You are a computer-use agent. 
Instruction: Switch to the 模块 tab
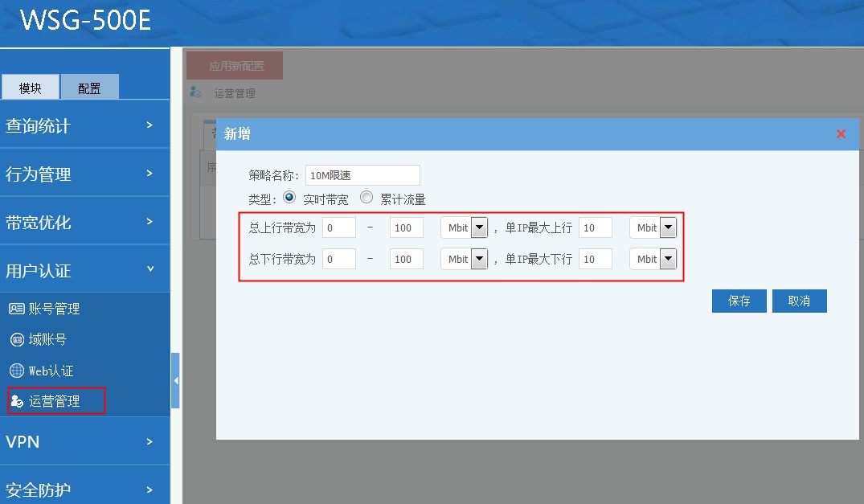31,88
